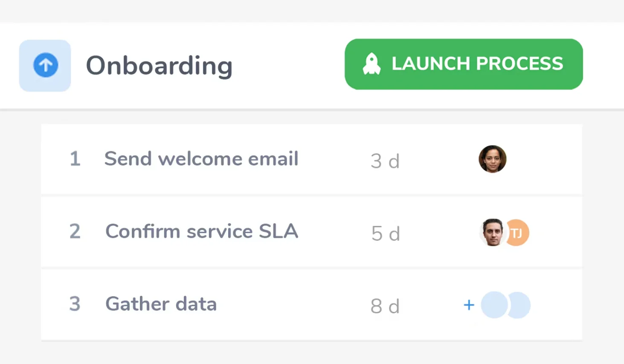Screen dimensions: 624x364
Task: Click the blue up-arrow Onboarding icon
Action: (x=45, y=65)
